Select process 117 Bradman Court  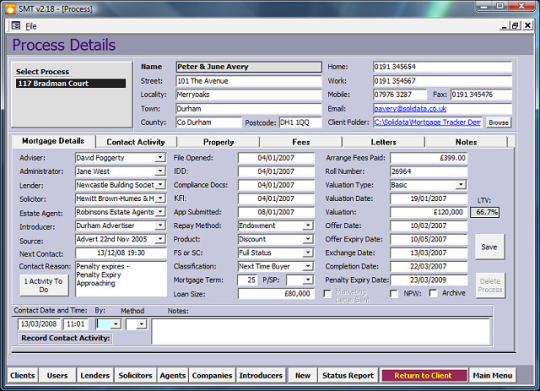(x=71, y=83)
